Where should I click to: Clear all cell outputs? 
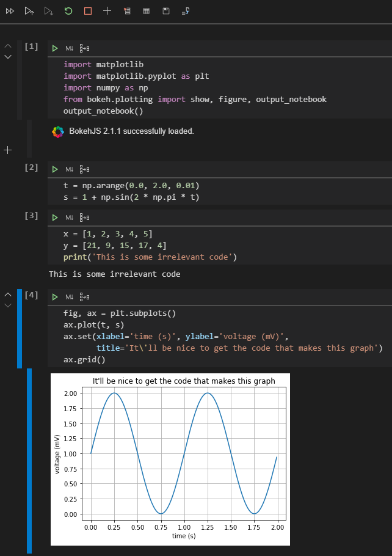click(x=127, y=11)
